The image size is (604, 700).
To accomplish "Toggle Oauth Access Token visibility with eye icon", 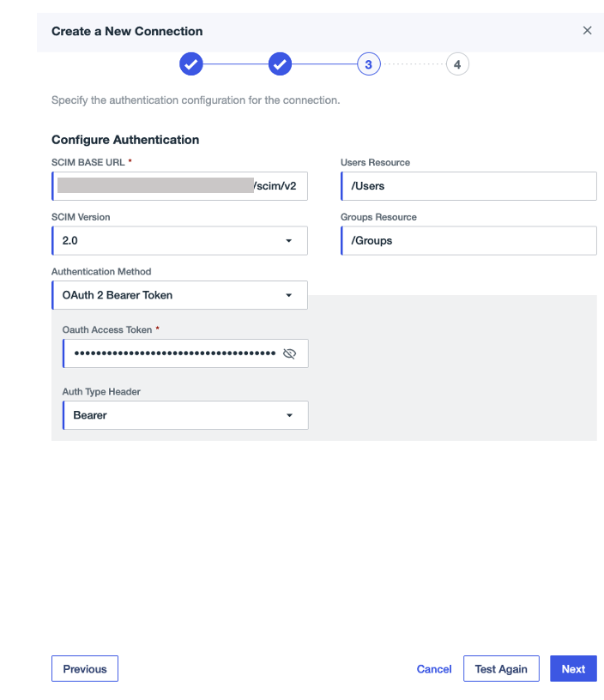I will [290, 353].
